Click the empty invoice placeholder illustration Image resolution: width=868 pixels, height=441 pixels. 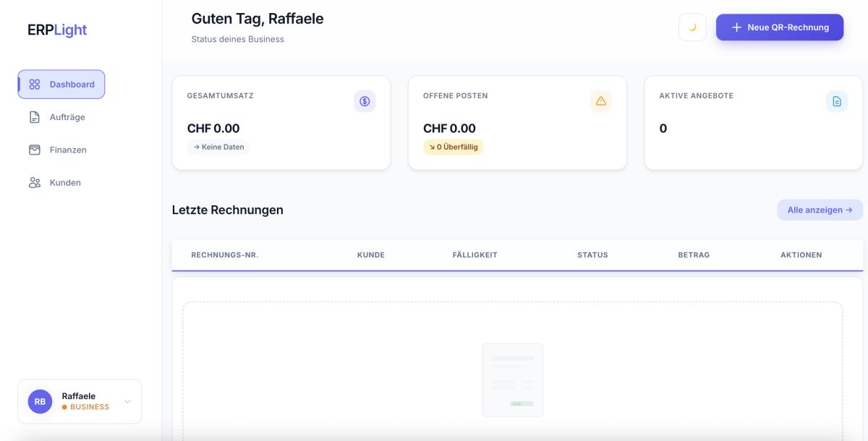point(512,380)
